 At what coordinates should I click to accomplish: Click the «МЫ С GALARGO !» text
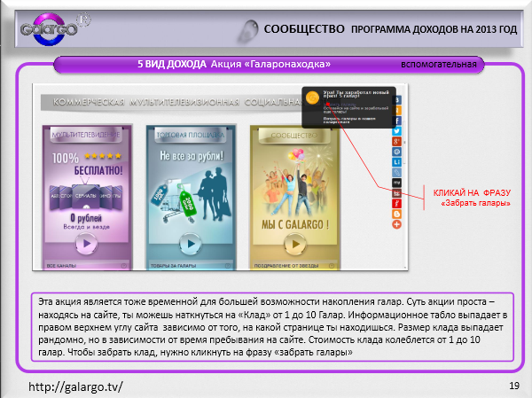295,224
